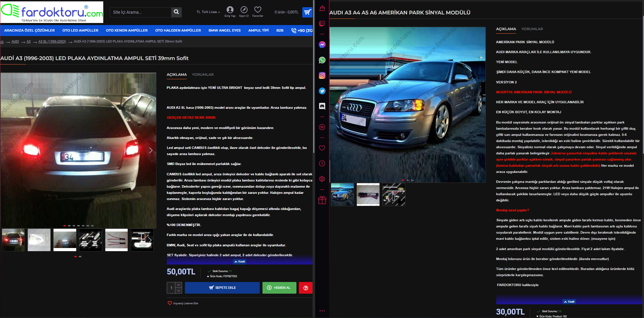Screen dimensions: 644x318
Task: Select right page thumbnail of silver Audi
Action: coord(342,195)
